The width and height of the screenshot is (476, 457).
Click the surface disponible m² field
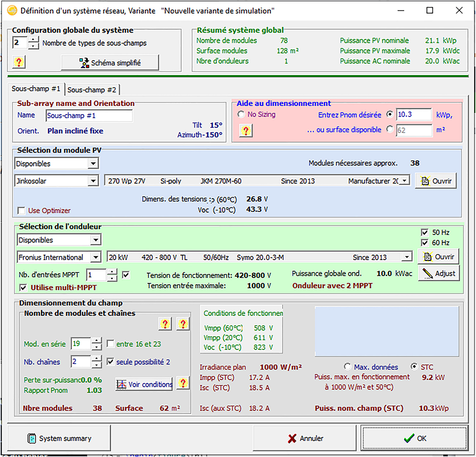pos(414,130)
